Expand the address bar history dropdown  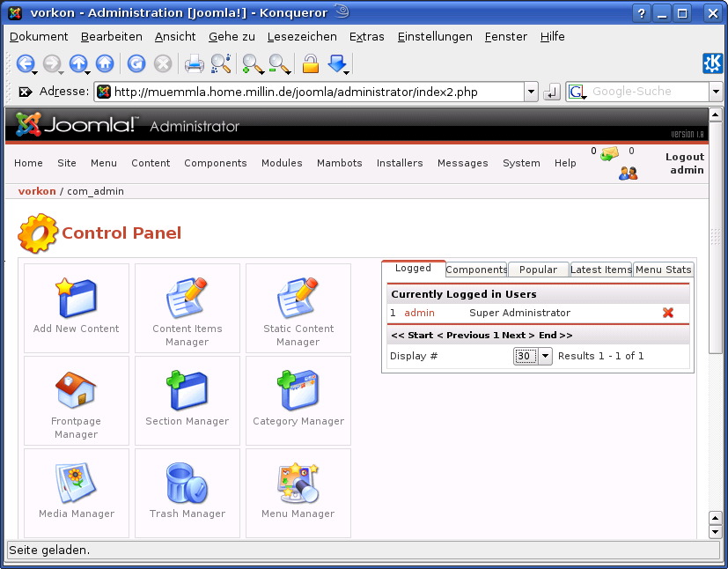(x=531, y=92)
